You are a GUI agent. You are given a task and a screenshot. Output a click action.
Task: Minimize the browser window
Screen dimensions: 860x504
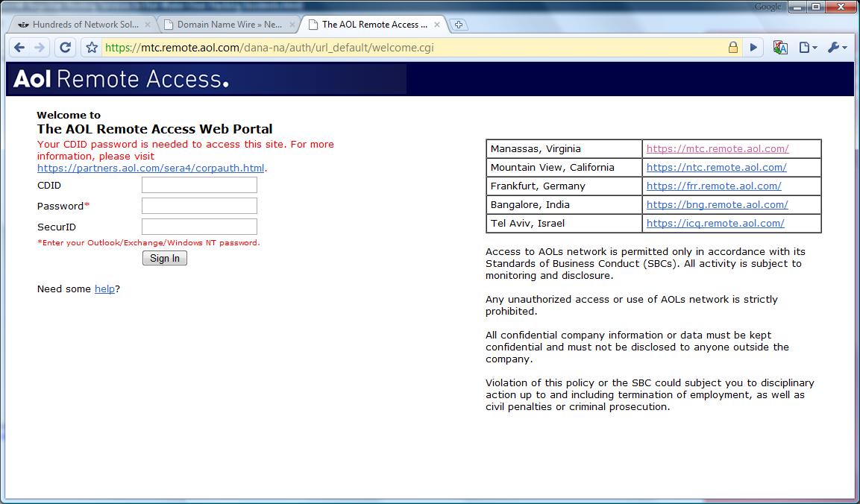point(797,7)
